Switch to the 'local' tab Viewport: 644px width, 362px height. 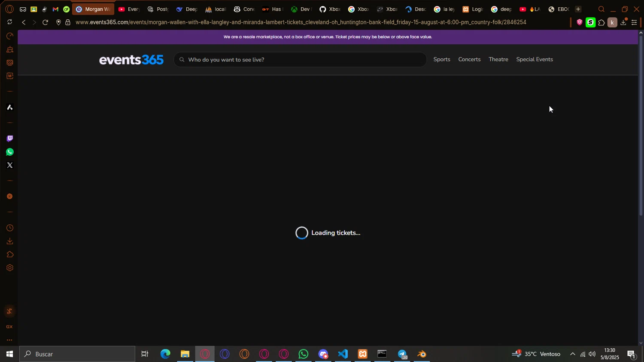point(216,9)
